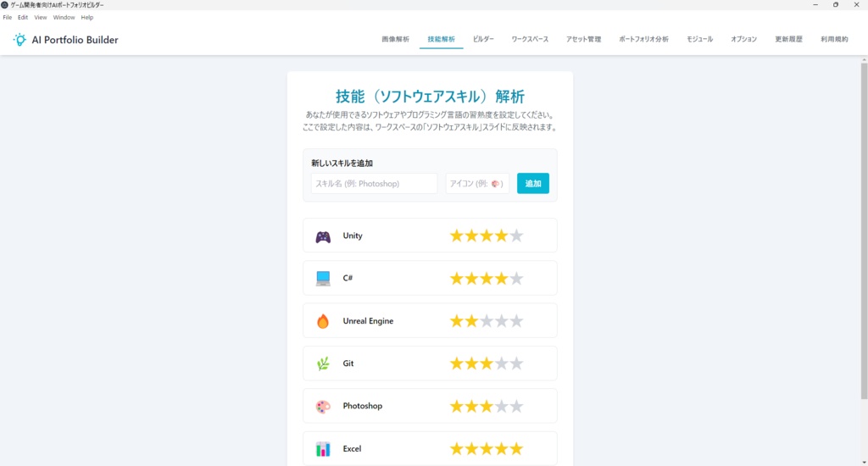Set C# rating to five stars
Screen dimensions: 868x466
[x=516, y=279]
